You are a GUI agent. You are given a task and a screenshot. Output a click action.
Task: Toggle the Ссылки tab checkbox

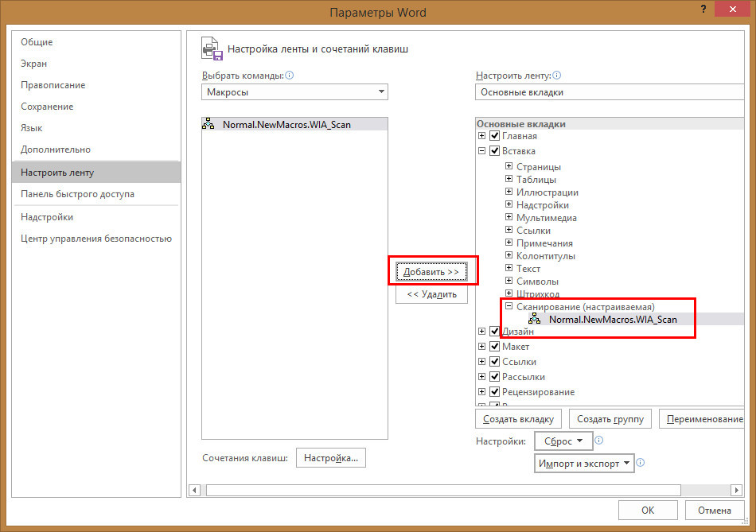pyautogui.click(x=494, y=361)
